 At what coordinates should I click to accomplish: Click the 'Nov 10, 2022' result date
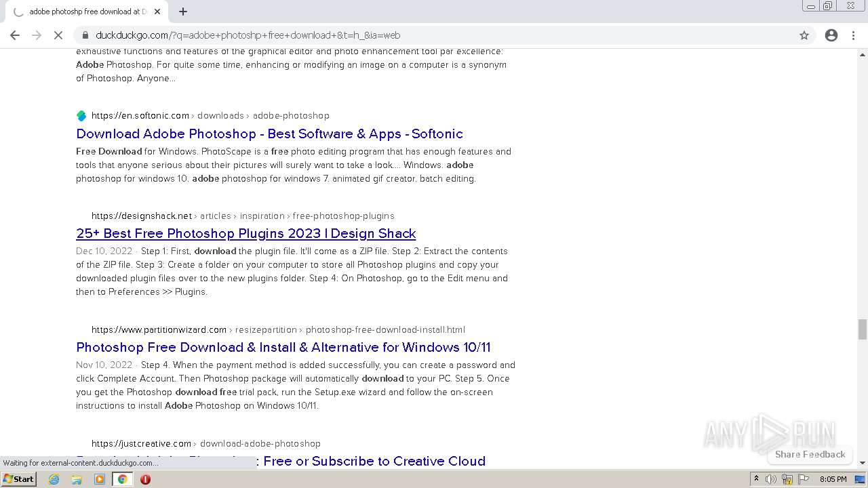coord(104,365)
